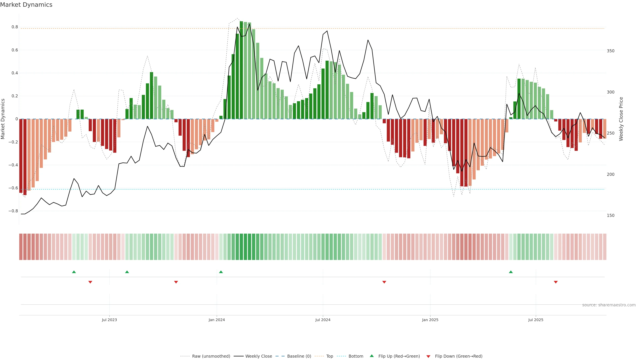Toggle the Top threshold legend entry
The width and height of the screenshot is (644, 362).
pos(330,356)
